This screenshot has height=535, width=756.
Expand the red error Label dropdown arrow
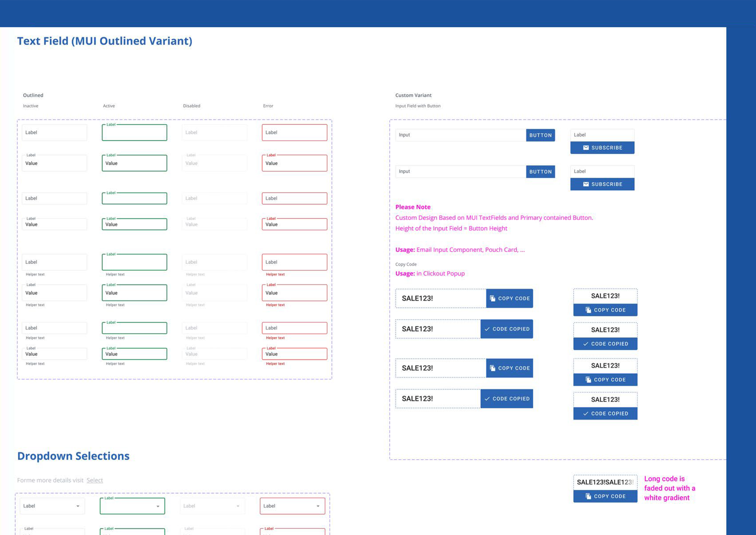coord(318,506)
